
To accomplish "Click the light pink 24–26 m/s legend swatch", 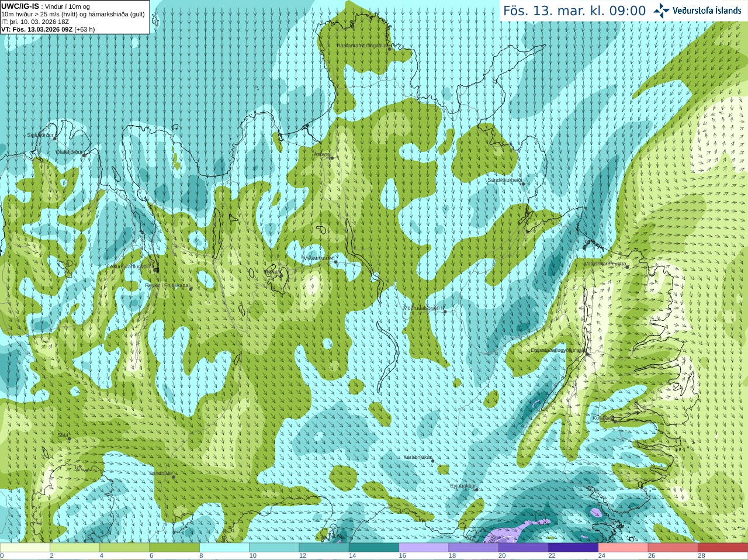I will (x=623, y=548).
